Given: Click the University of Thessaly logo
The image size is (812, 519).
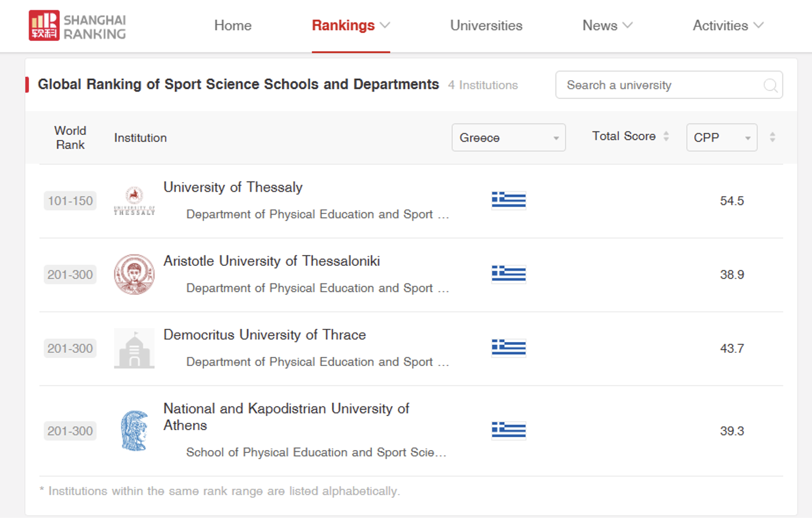Looking at the screenshot, I should tap(134, 201).
